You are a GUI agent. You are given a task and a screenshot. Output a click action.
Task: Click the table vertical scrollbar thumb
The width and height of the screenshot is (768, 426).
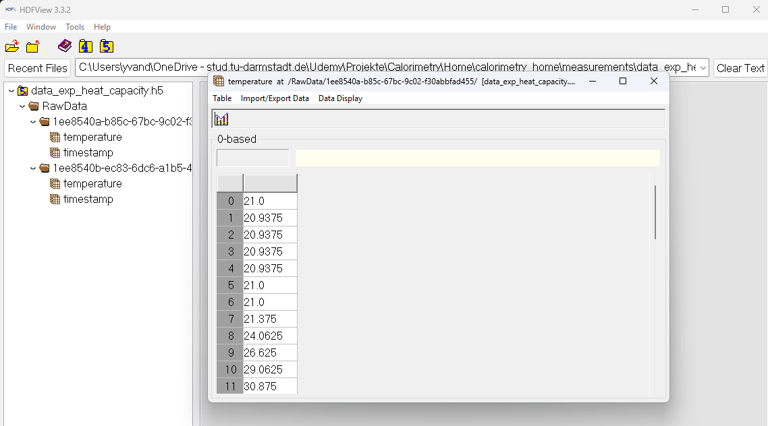tap(655, 212)
